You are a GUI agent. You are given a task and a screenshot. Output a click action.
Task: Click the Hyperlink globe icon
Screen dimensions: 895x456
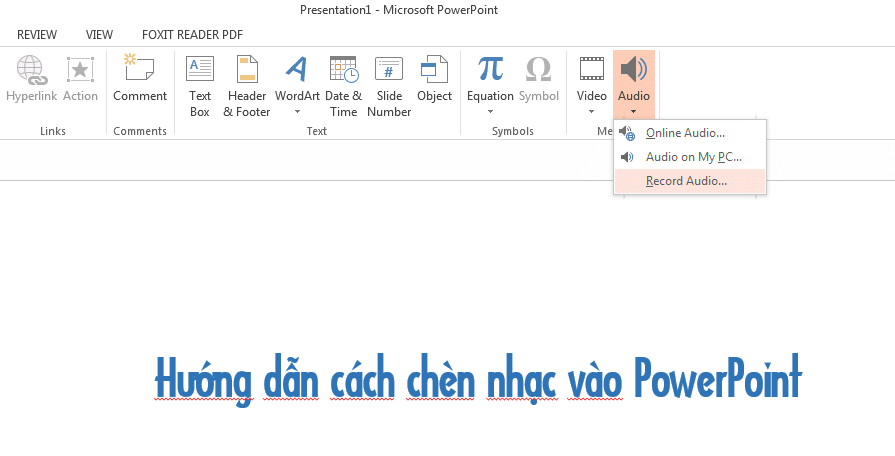[30, 70]
